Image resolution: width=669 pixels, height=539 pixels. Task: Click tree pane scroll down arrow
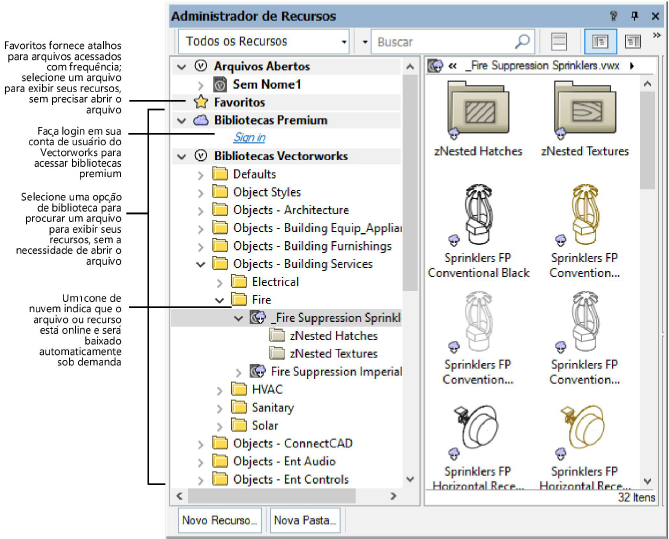click(410, 479)
